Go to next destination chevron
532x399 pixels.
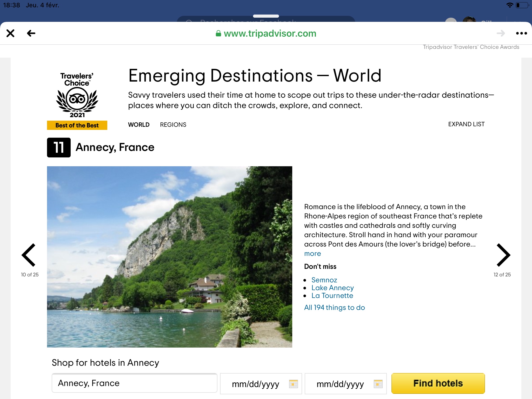point(503,255)
